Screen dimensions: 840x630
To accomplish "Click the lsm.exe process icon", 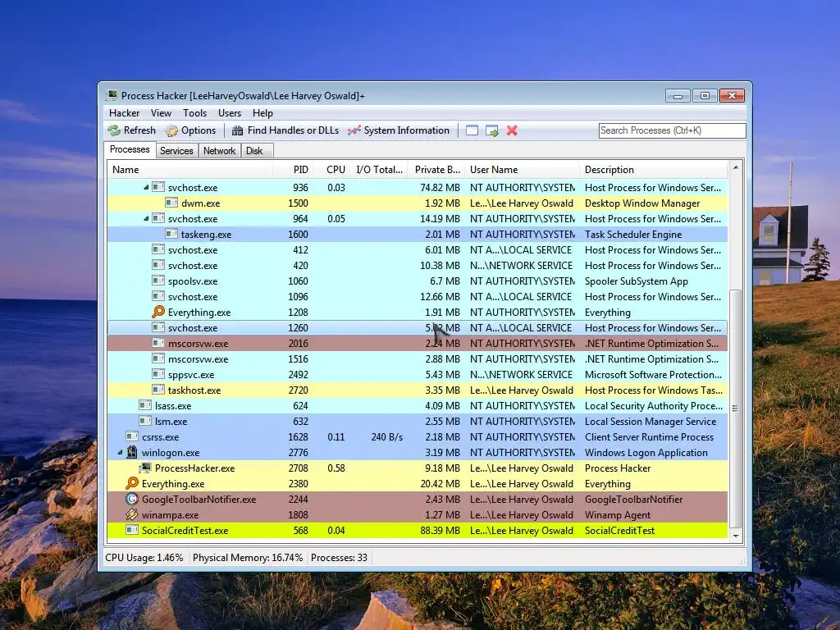I will click(145, 421).
